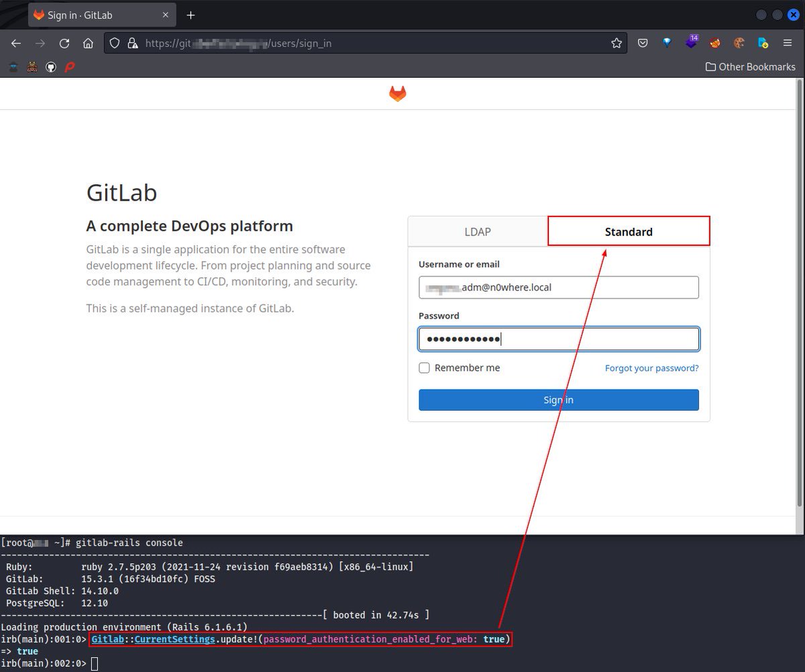
Task: Close the Sign in · GitLab tab
Action: point(166,15)
